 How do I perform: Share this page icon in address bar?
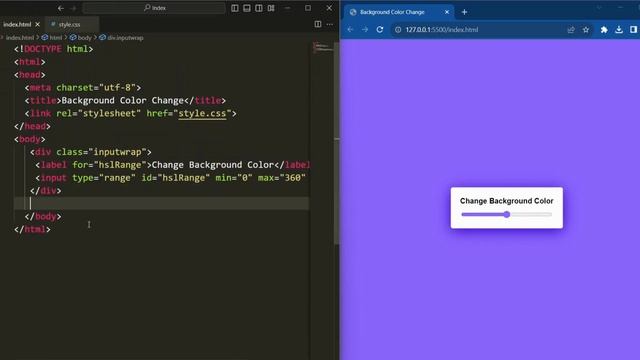(x=571, y=30)
